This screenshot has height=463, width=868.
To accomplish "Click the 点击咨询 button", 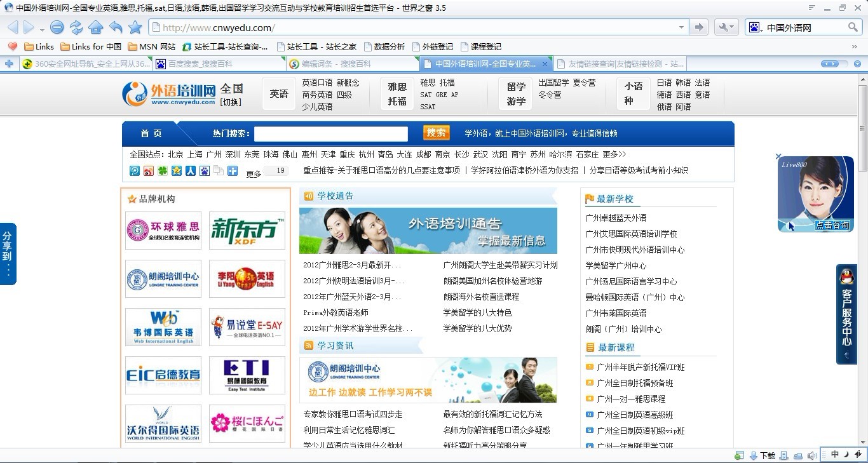I will click(x=833, y=225).
